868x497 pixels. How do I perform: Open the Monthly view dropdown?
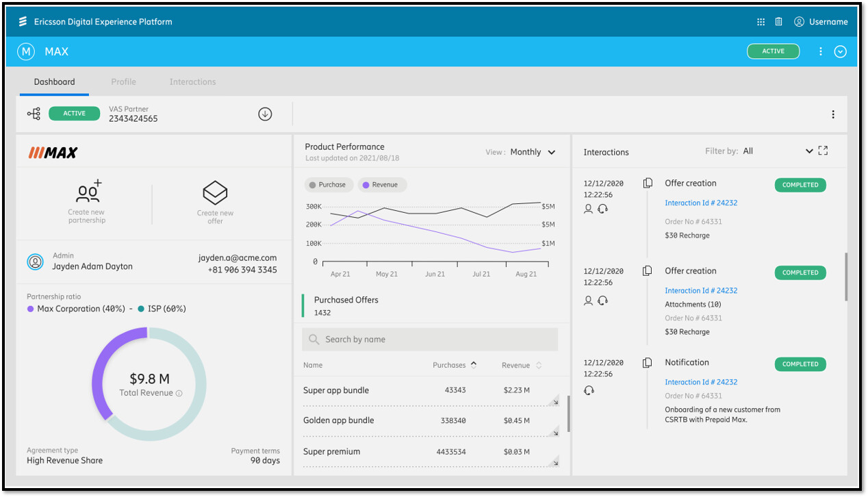coord(533,152)
